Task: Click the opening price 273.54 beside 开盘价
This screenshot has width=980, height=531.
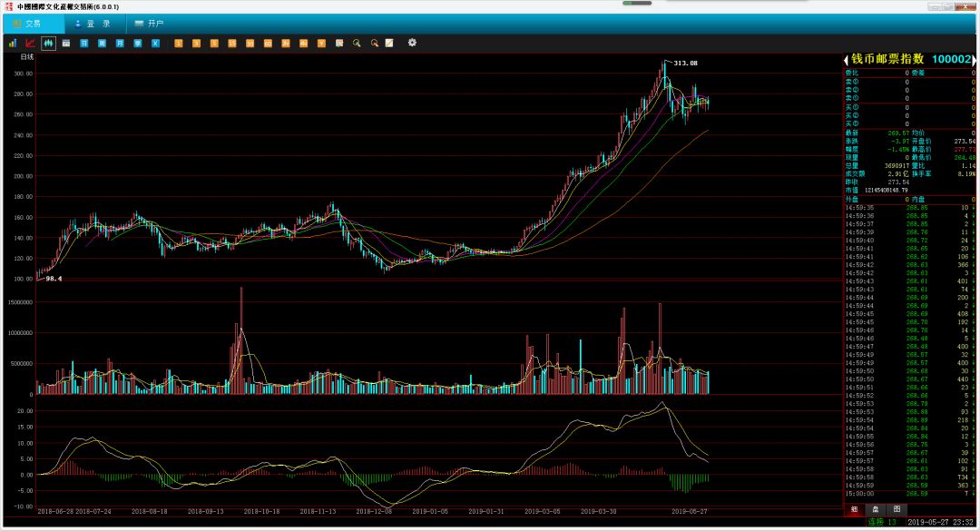Action: (965, 142)
